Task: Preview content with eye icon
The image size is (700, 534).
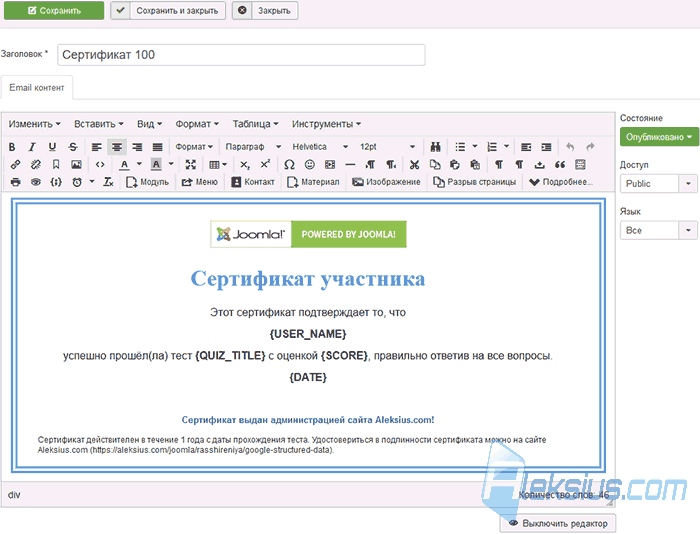Action: click(36, 182)
